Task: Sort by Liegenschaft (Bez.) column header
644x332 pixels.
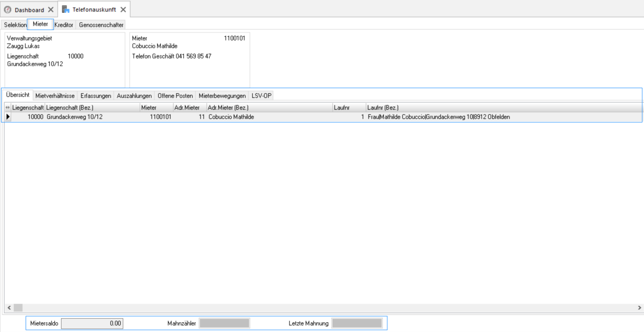Action: (x=92, y=107)
